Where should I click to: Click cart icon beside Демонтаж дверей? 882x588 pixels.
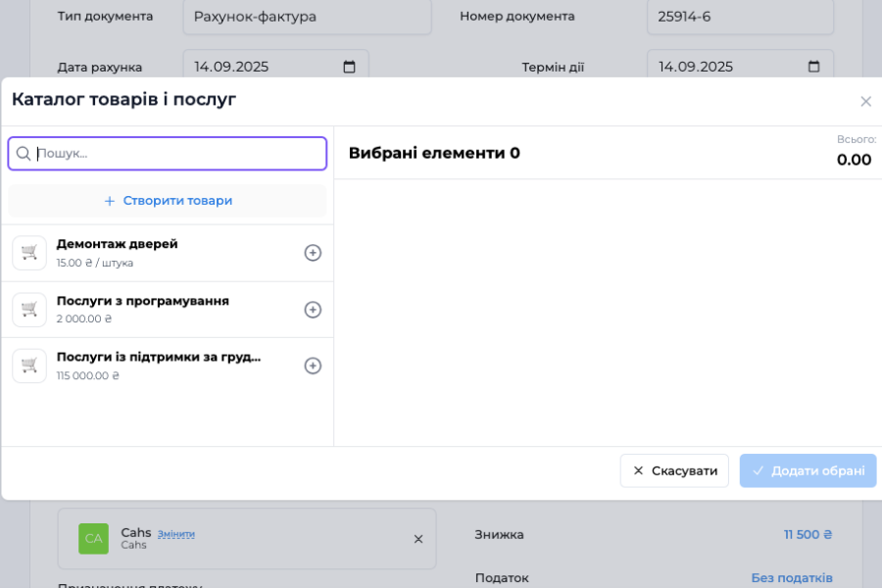(x=29, y=253)
